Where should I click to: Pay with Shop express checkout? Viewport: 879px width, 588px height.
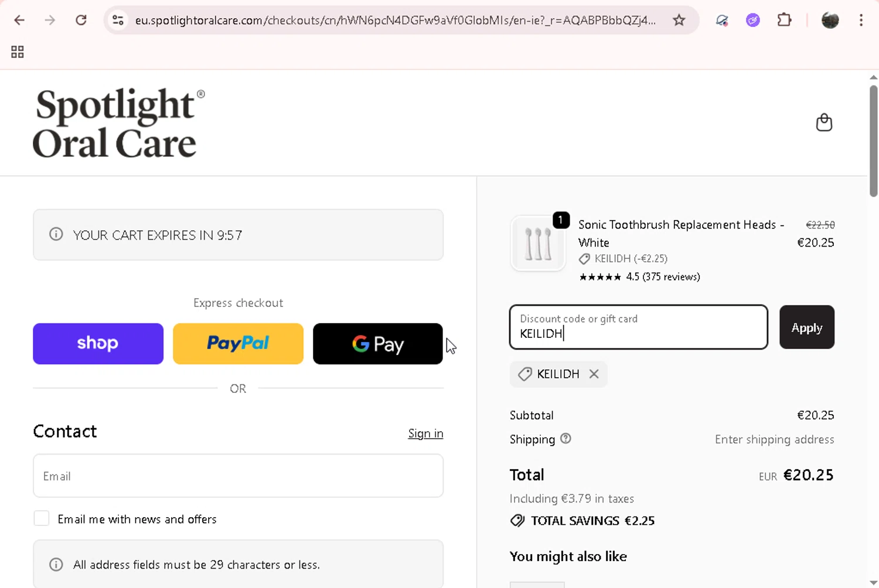point(98,344)
